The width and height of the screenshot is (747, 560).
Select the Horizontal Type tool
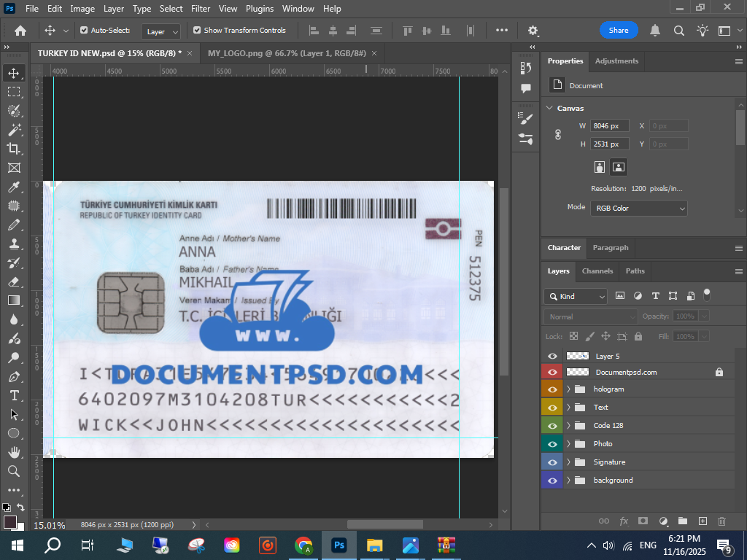click(x=14, y=395)
